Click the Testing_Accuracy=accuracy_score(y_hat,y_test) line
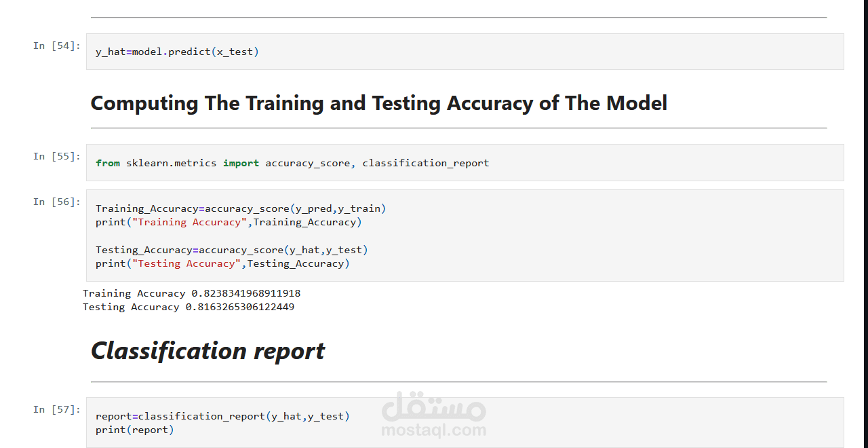 click(232, 250)
